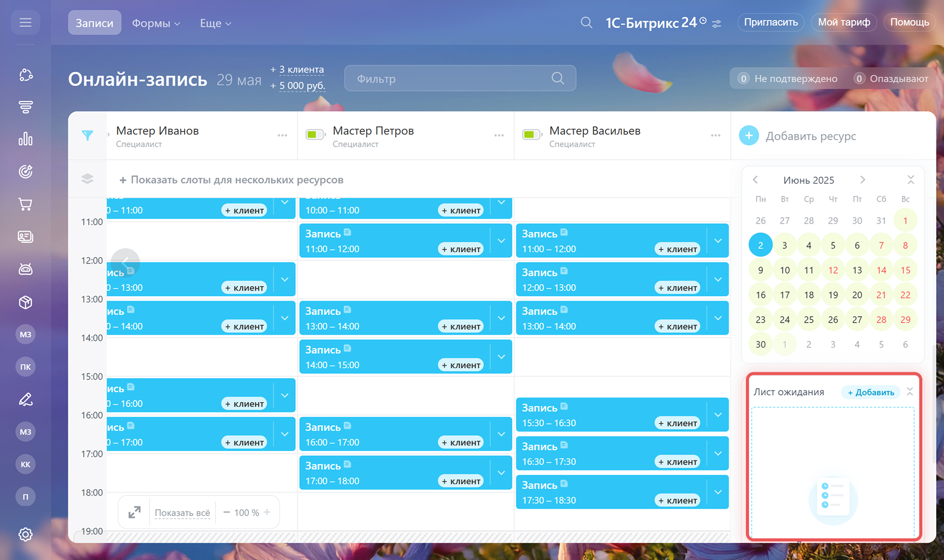The width and height of the screenshot is (944, 560).
Task: Click the expand fullscreen arrows icon
Action: (x=134, y=512)
